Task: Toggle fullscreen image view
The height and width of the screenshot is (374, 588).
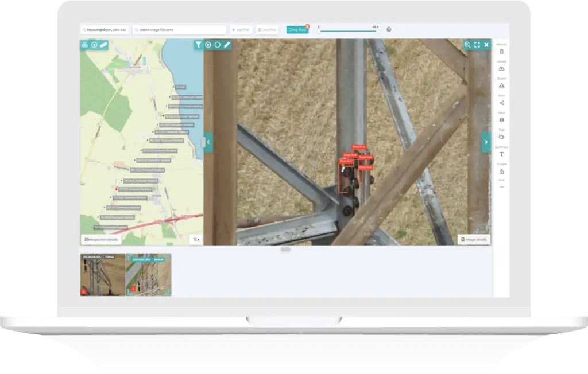Action: [477, 45]
